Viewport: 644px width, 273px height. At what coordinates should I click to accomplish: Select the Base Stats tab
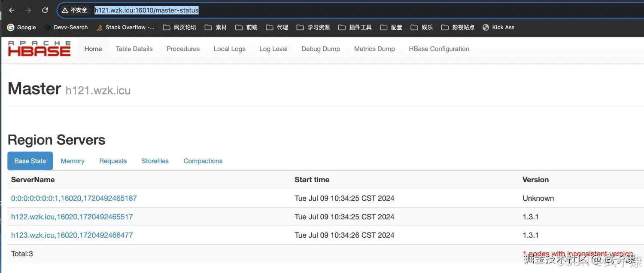point(30,161)
